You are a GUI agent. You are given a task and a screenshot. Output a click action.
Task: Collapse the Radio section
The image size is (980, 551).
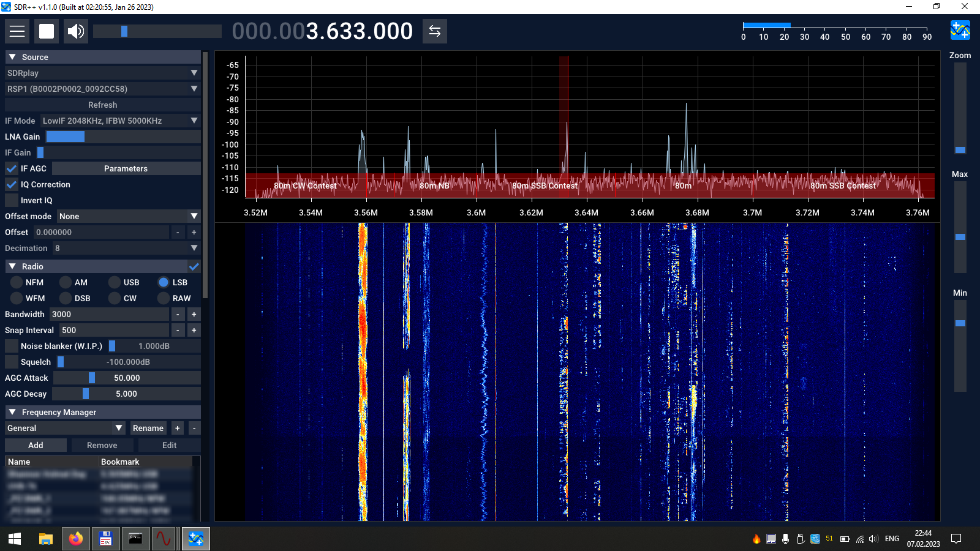[x=96, y=266]
